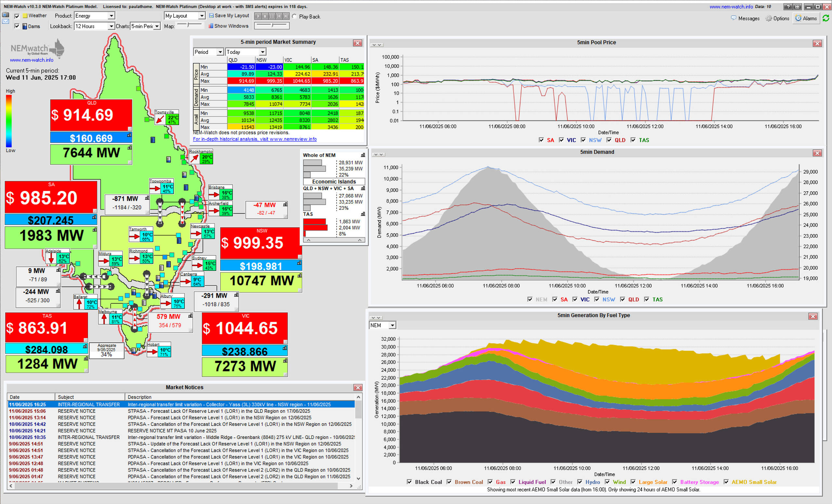
Task: Click the Play button in playback controls
Action: click(258, 16)
